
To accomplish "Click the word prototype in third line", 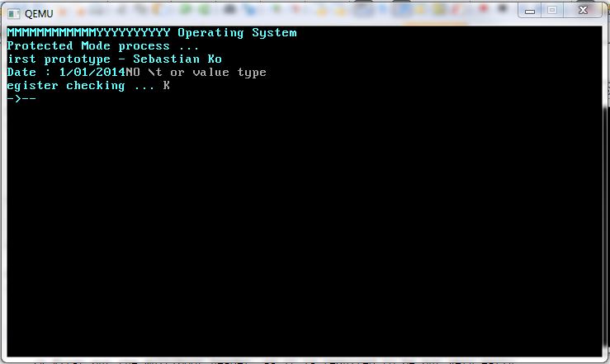I will pyautogui.click(x=78, y=59).
